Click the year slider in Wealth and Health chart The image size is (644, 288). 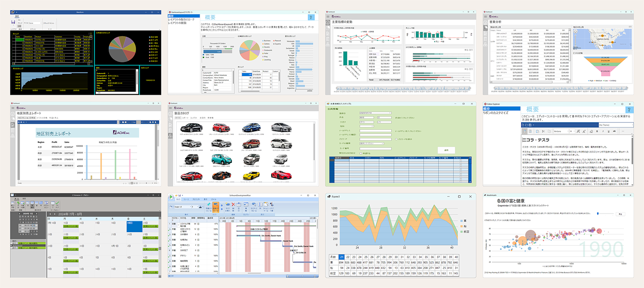(x=605, y=214)
